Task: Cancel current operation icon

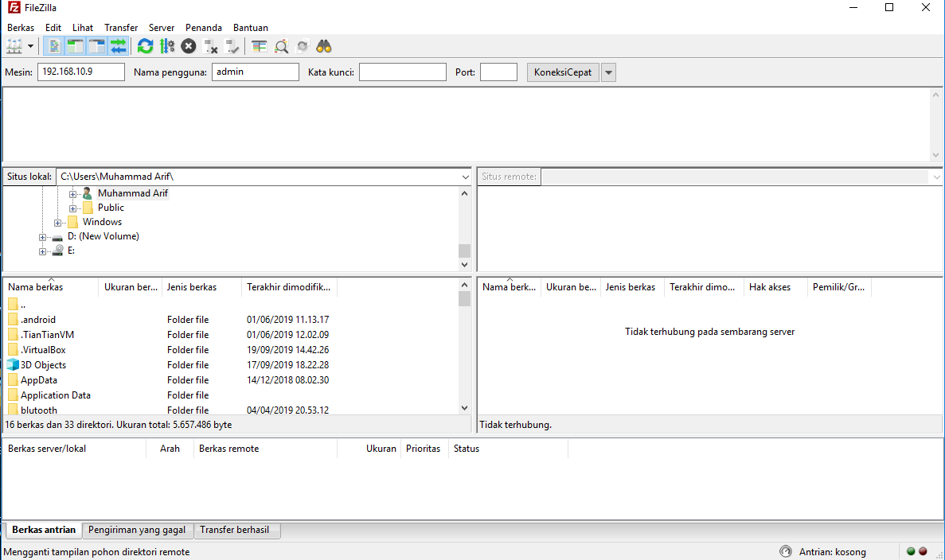Action: tap(189, 46)
